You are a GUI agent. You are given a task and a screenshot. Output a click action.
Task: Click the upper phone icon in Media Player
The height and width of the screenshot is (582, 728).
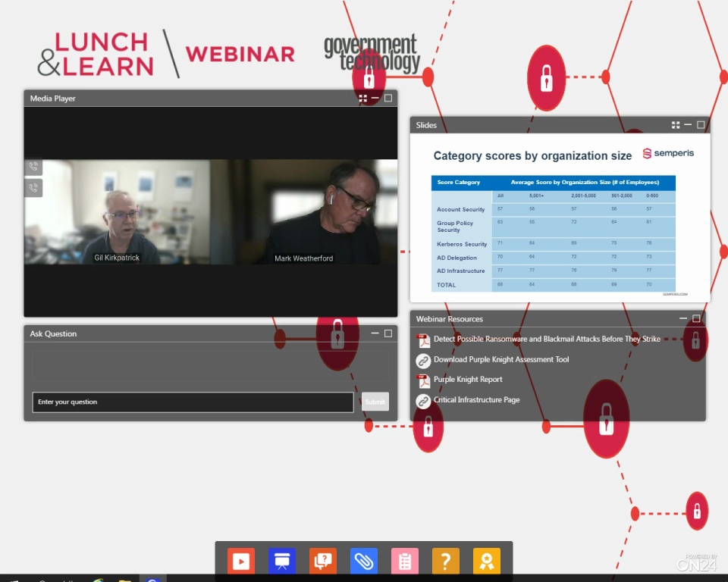pos(33,167)
